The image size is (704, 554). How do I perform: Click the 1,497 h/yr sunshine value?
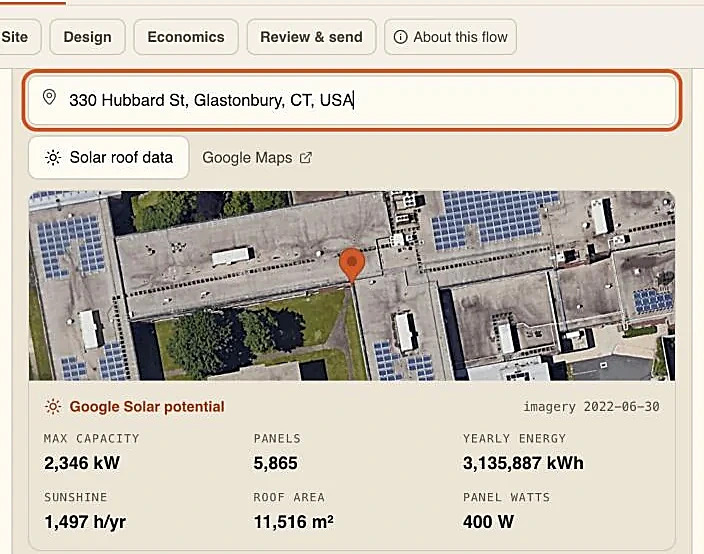(85, 522)
